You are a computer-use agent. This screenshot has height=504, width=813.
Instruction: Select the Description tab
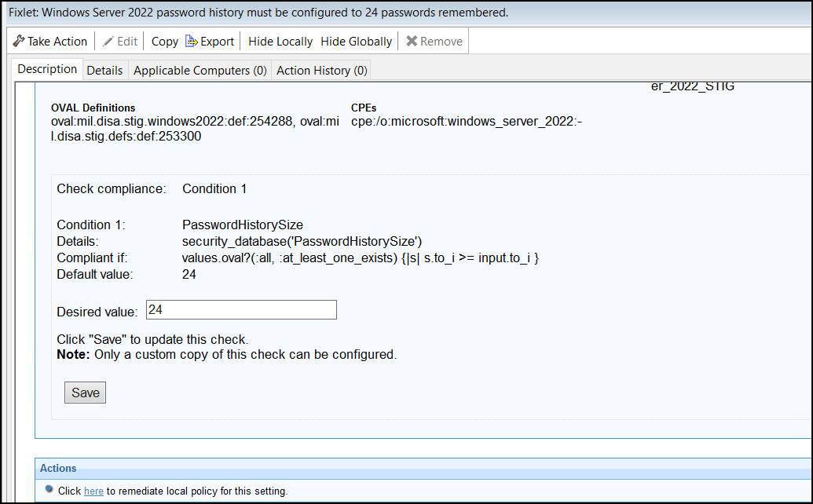coord(46,69)
